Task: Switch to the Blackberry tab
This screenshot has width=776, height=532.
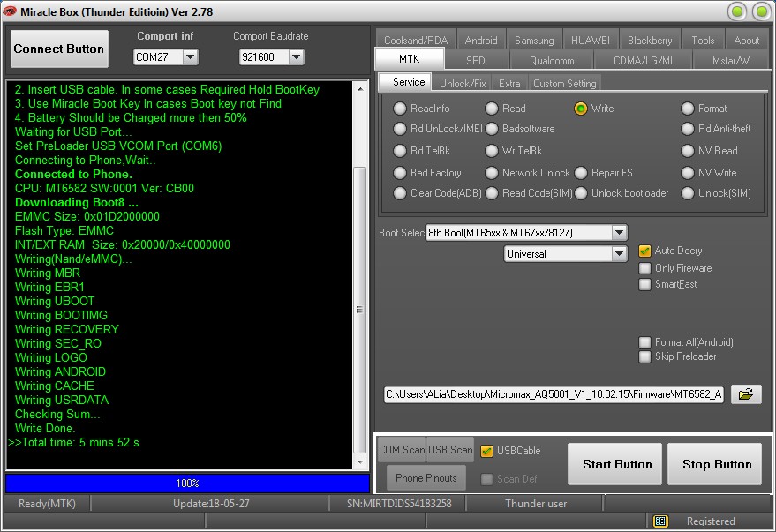Action: [650, 40]
